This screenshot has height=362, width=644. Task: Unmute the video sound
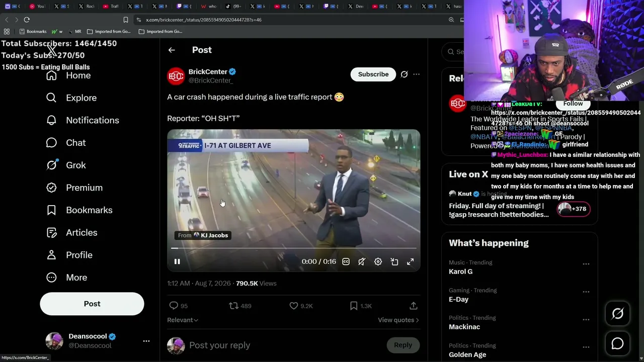pos(362,261)
